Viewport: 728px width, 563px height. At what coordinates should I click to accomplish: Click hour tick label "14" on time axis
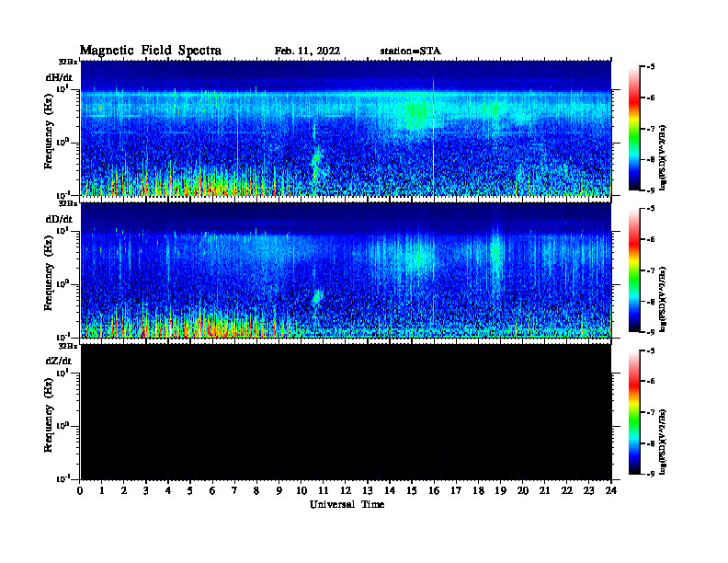click(x=390, y=491)
